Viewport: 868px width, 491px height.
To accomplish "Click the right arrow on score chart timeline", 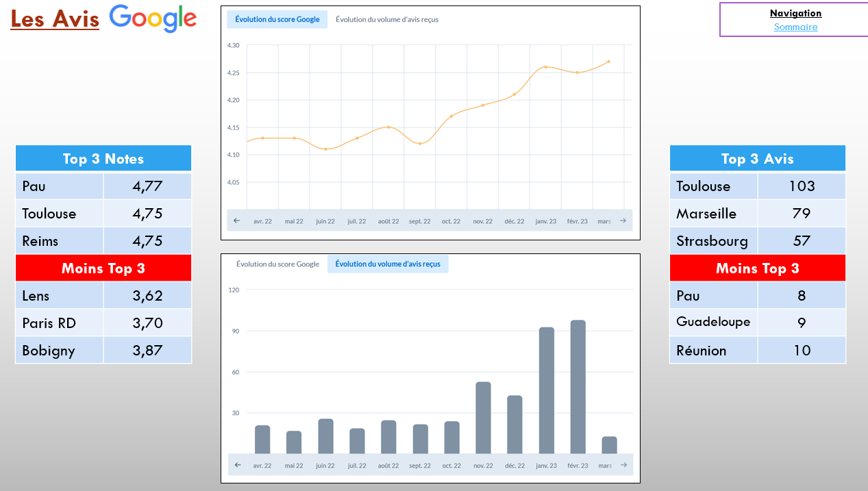I will point(623,221).
